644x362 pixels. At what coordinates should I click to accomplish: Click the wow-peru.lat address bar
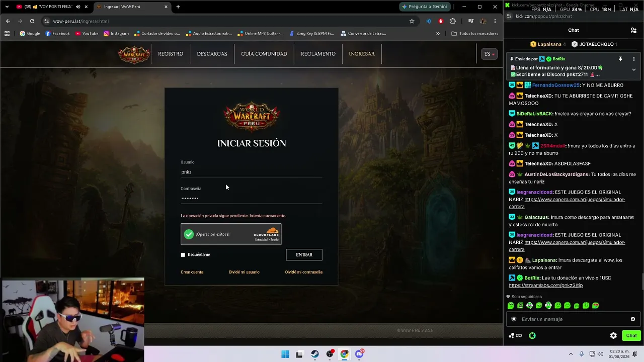(x=226, y=21)
